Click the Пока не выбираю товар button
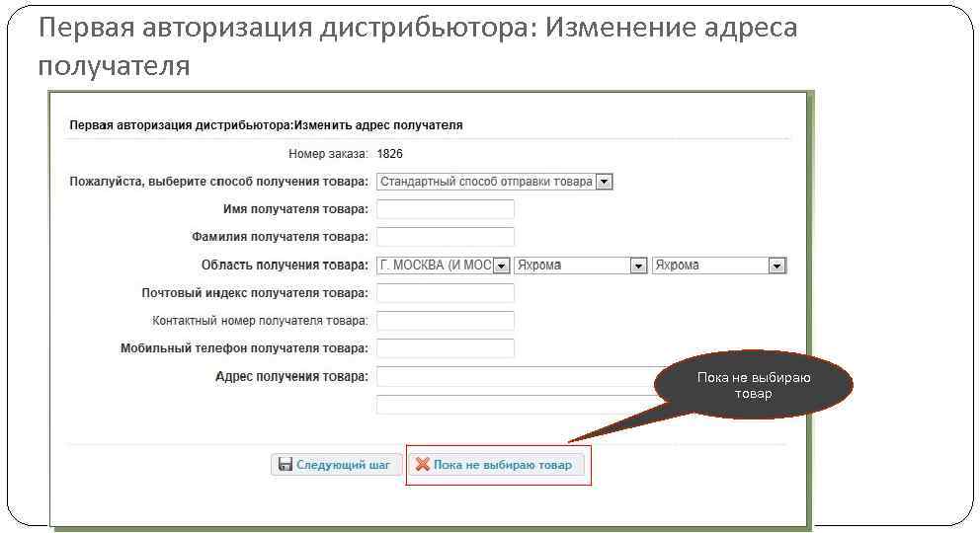 coord(497,464)
